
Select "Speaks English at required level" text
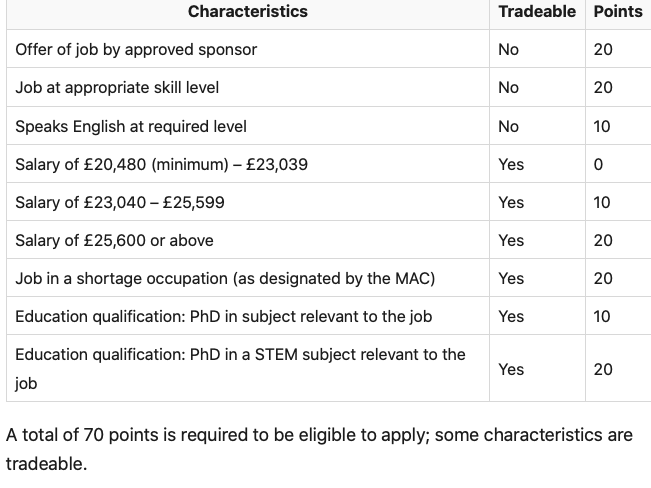coord(131,126)
